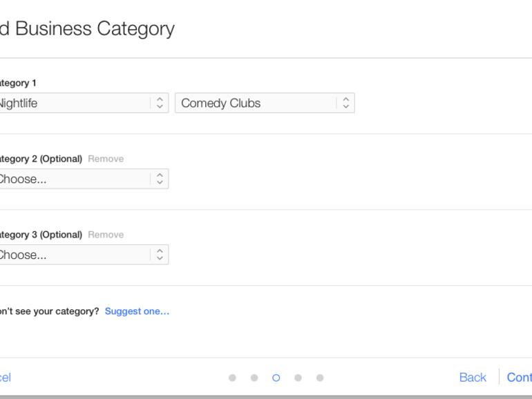Click the arrows on Category 2 selector
The height and width of the screenshot is (399, 532).
point(160,179)
